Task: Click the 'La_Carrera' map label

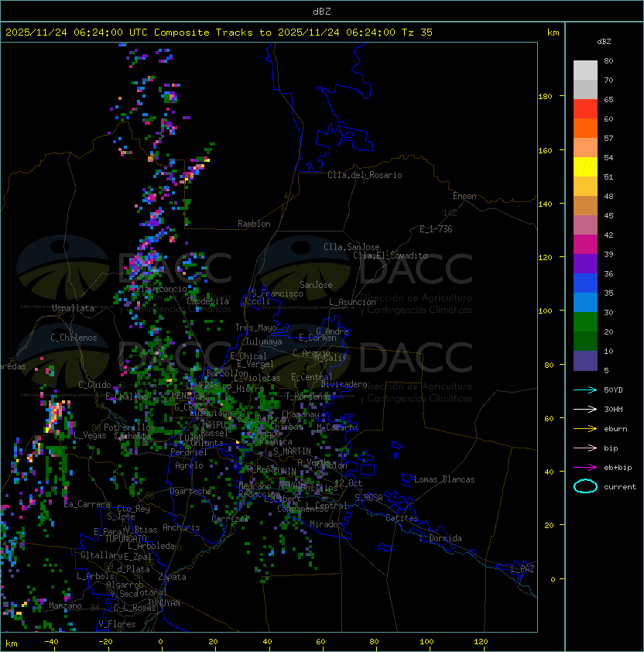Action: click(87, 504)
